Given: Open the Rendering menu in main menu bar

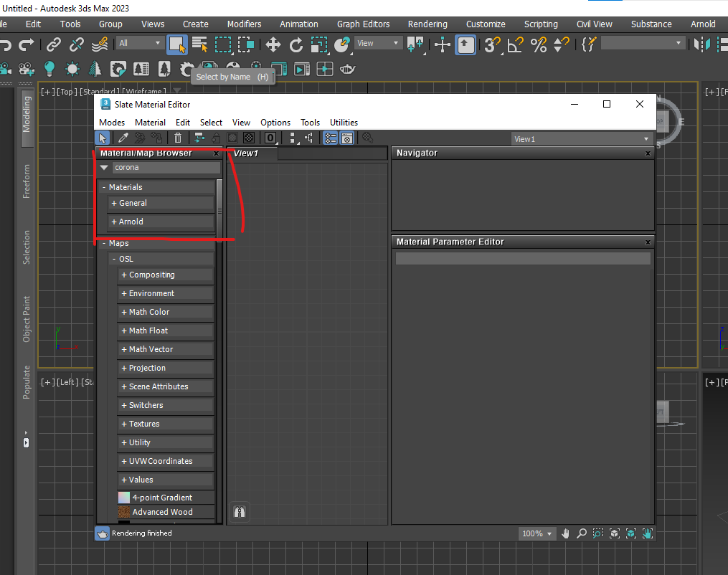Looking at the screenshot, I should 427,24.
